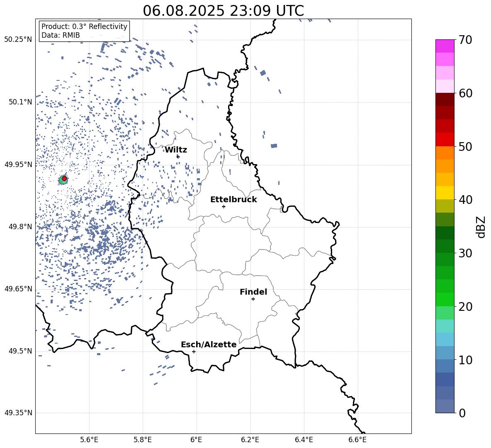Click the Esch/Alzette city label
The image size is (491, 448).
[209, 344]
